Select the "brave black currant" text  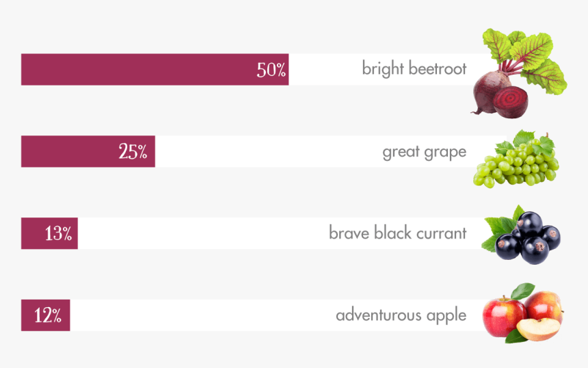pyautogui.click(x=397, y=233)
